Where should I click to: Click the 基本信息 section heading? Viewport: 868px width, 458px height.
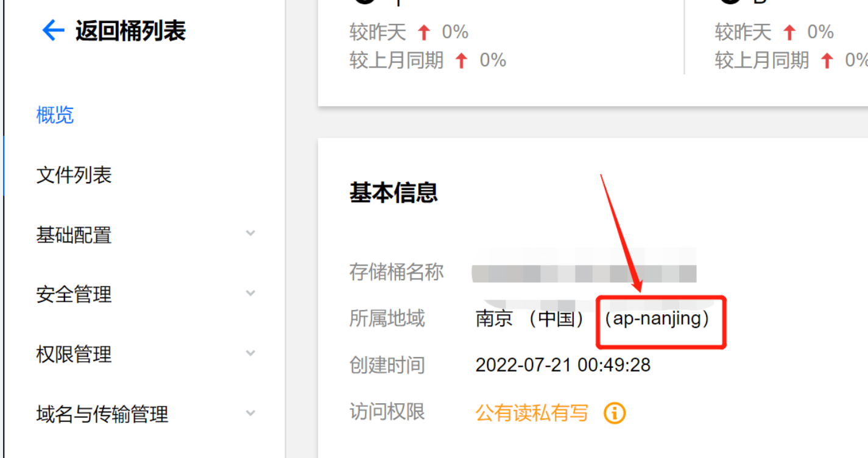coord(393,192)
